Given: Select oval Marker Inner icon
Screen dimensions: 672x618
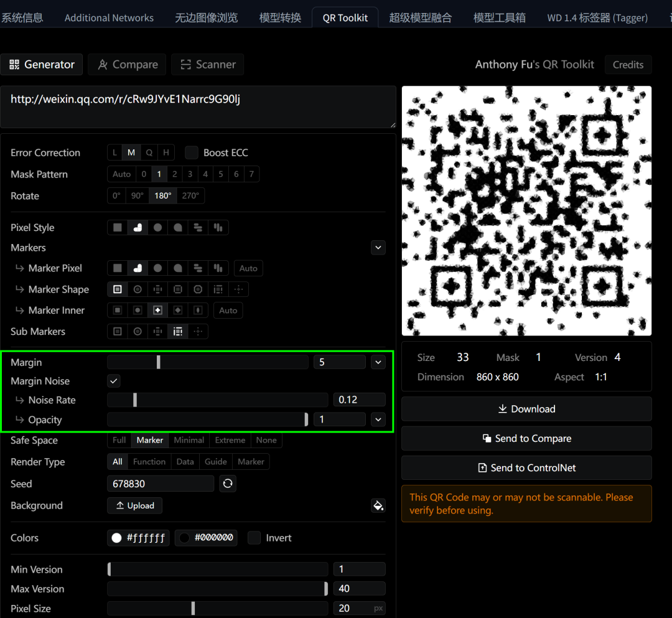Looking at the screenshot, I should pyautogui.click(x=198, y=311).
